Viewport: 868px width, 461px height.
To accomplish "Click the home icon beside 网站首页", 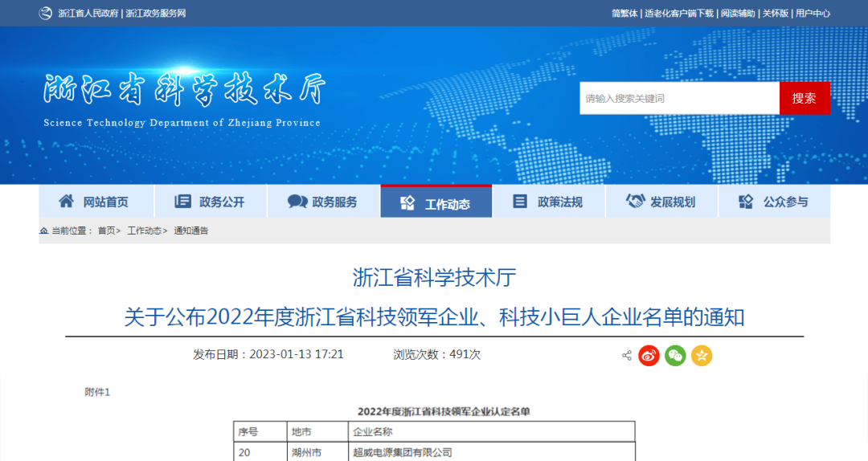I will pos(67,202).
